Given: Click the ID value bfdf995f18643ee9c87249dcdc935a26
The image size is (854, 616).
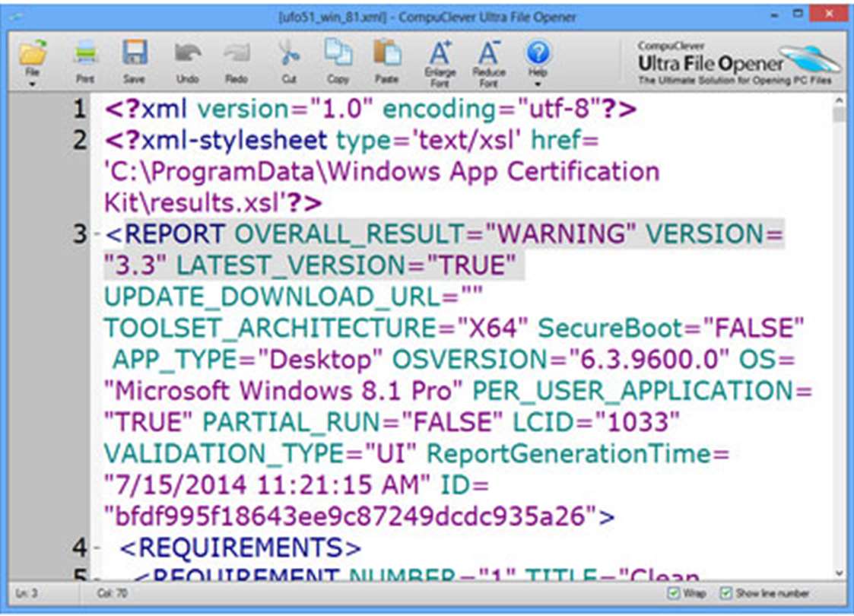Looking at the screenshot, I should pos(351,516).
